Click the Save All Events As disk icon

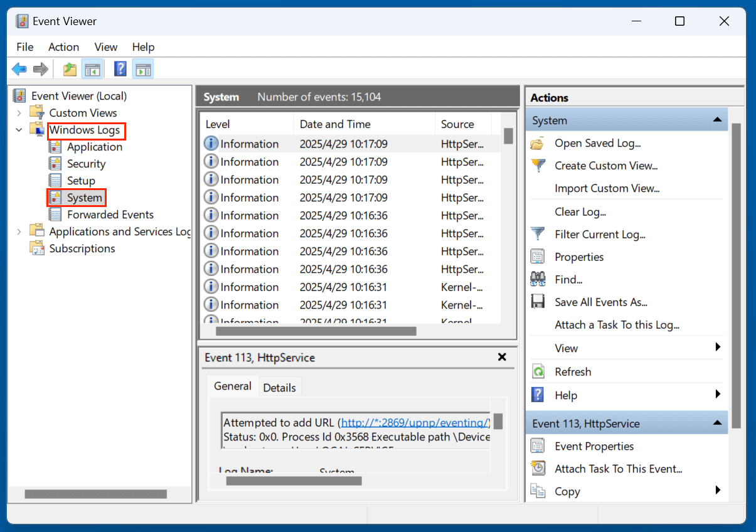(538, 302)
